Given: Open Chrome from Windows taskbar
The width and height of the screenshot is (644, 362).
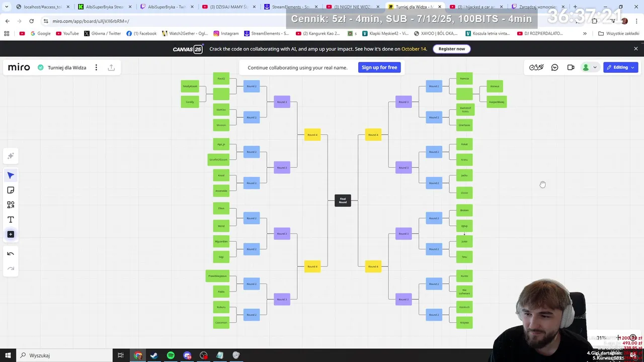Looking at the screenshot, I should (x=138, y=355).
